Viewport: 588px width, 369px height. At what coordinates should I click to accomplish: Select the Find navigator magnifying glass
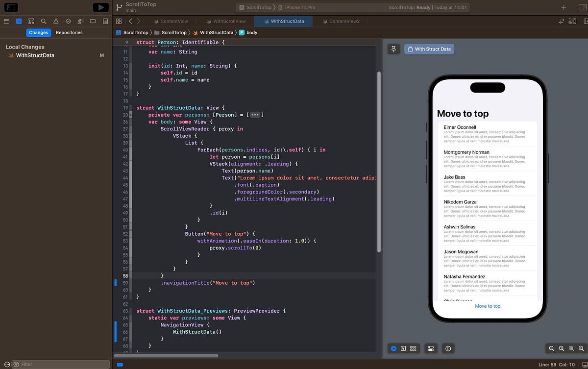coord(43,21)
